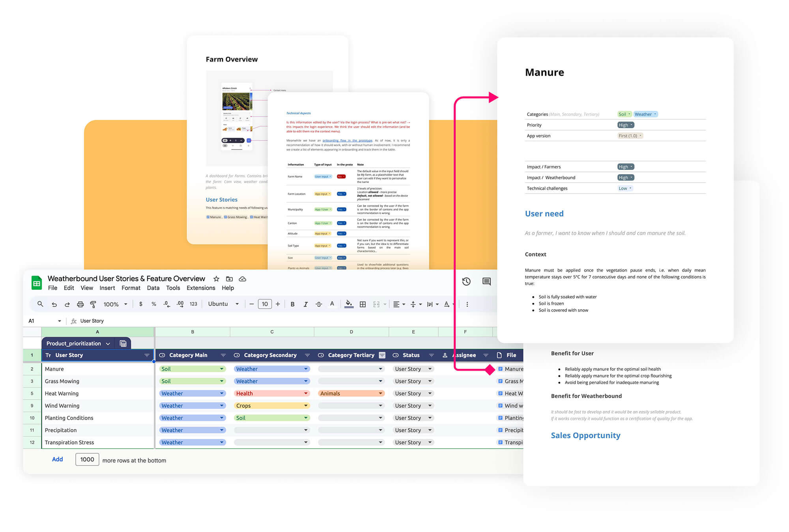This screenshot has width=789, height=532.
Task: Open onboarding flow in the prototype link
Action: pos(347,140)
